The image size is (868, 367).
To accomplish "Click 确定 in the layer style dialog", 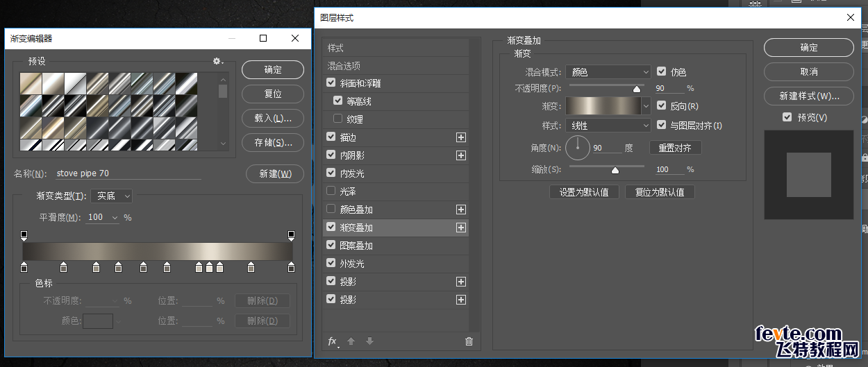I will point(809,47).
